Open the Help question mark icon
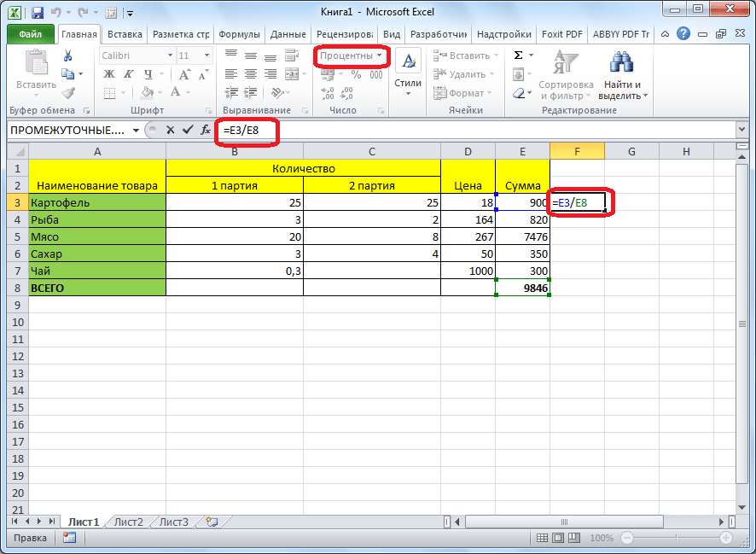 (684, 34)
